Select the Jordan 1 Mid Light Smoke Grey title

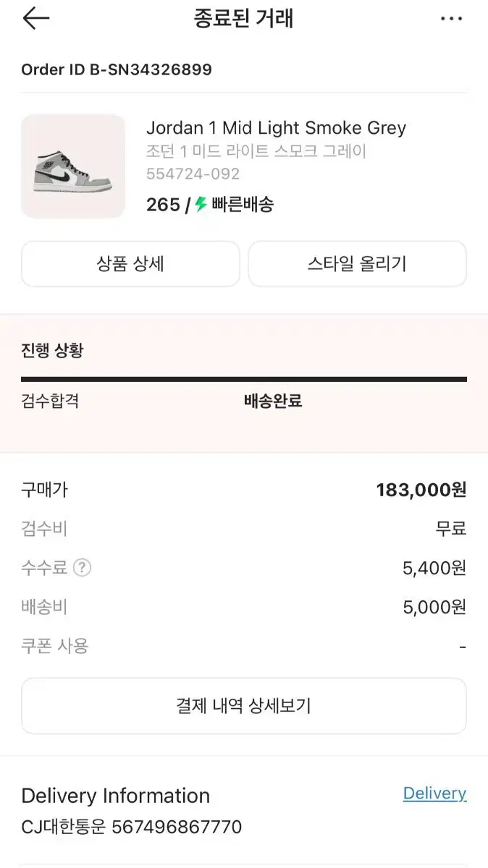pos(276,128)
